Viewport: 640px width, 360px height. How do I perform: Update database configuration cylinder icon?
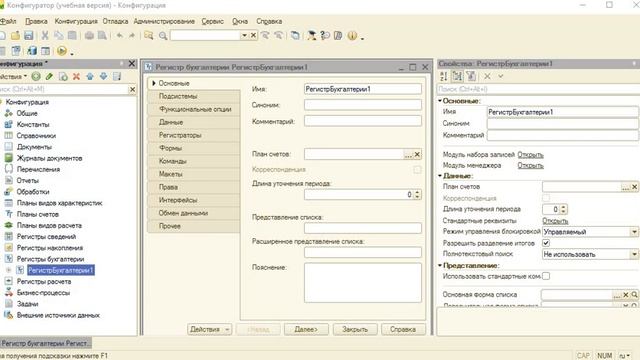(32, 51)
